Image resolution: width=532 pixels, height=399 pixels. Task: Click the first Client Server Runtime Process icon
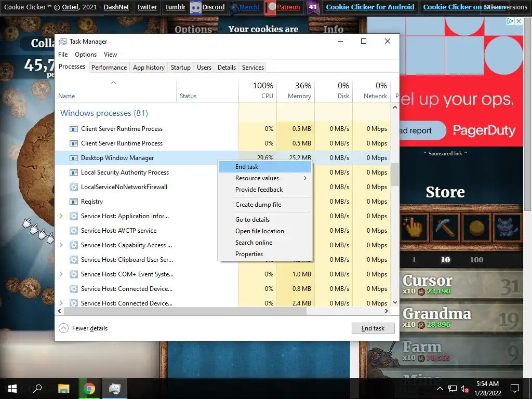pyautogui.click(x=74, y=129)
